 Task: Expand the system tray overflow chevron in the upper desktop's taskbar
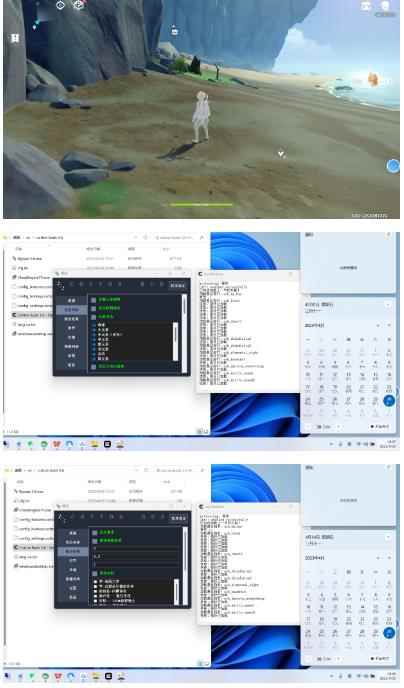(332, 444)
